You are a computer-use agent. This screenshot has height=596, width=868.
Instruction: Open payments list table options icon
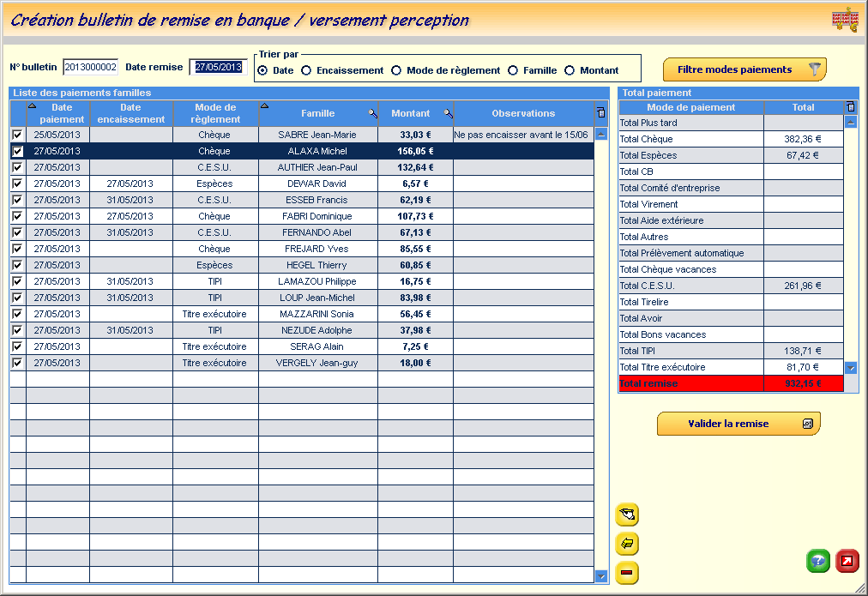[601, 112]
